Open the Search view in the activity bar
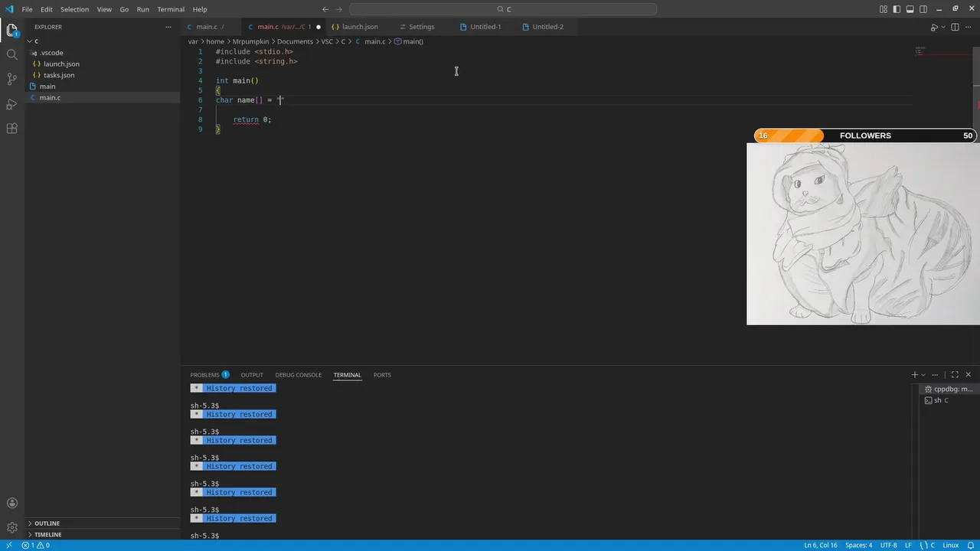The image size is (980, 551). (x=11, y=54)
